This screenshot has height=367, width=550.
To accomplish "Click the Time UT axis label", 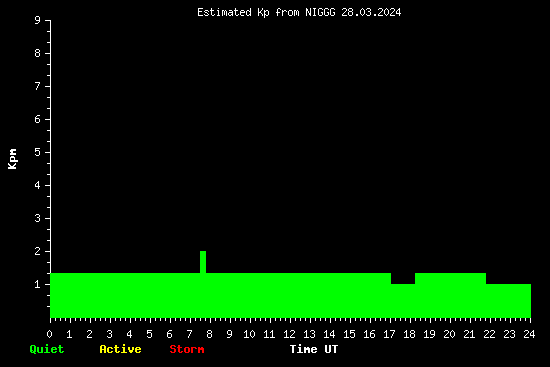I will tap(314, 349).
